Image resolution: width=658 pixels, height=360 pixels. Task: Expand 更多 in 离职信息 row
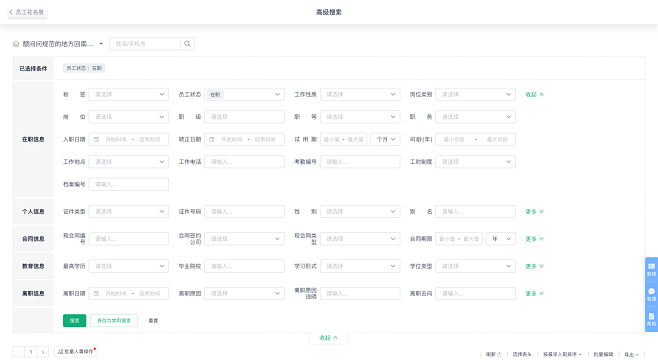(535, 293)
